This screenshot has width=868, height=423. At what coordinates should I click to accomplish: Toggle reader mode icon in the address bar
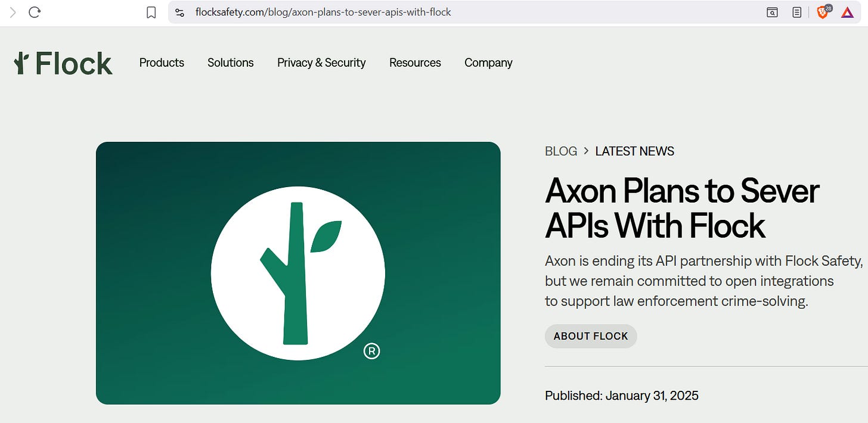tap(797, 12)
